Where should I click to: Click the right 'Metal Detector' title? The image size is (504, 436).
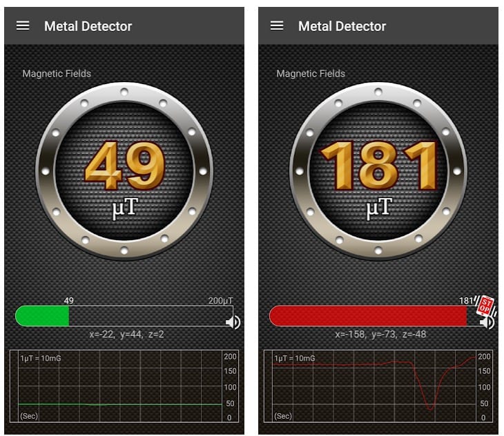(342, 26)
